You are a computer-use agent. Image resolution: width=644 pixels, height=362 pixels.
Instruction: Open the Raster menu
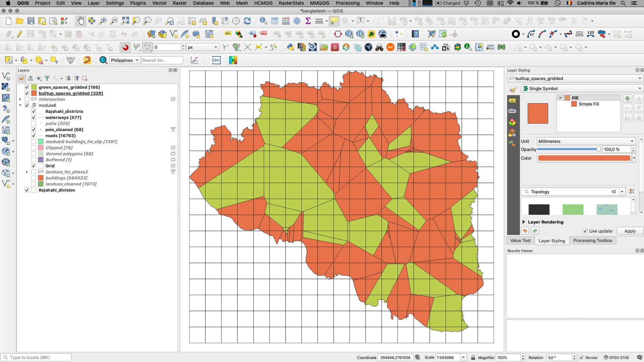(180, 3)
